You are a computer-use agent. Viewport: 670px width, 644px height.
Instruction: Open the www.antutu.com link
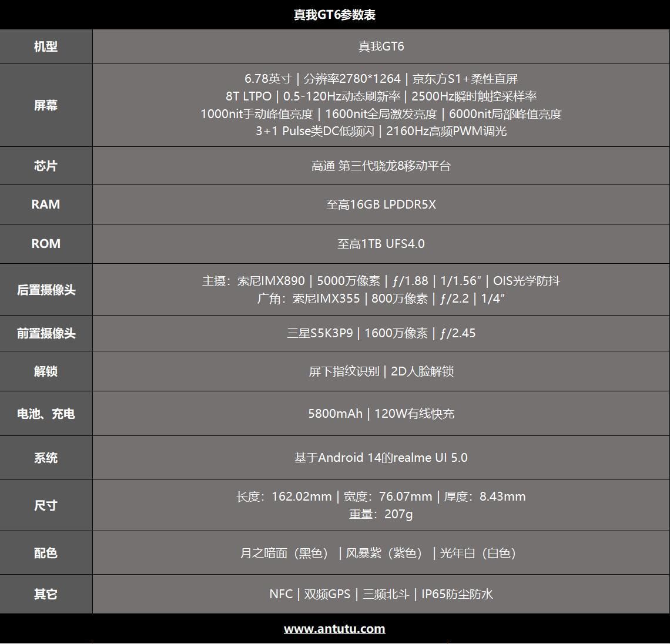tap(334, 629)
